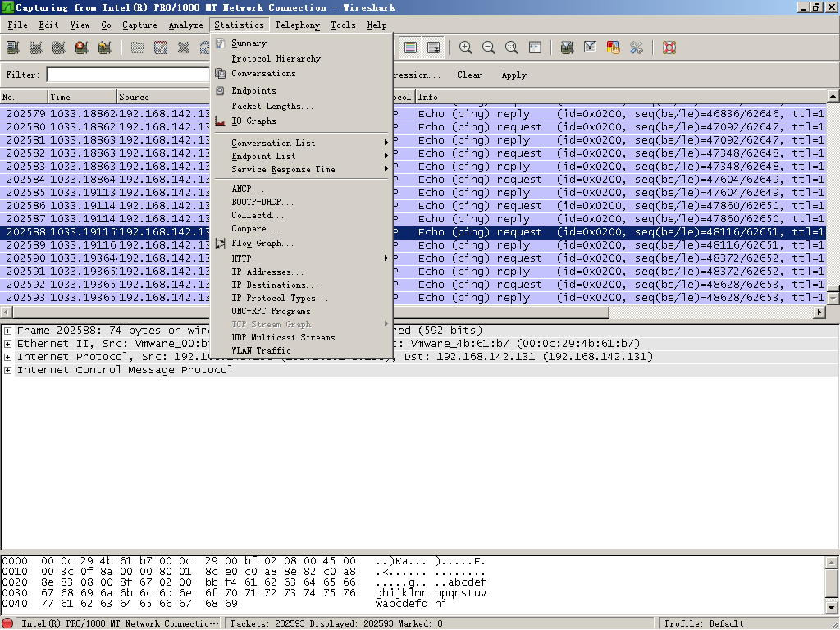Click packet list scroll-right arrow
The height and width of the screenshot is (630, 840).
click(819, 312)
